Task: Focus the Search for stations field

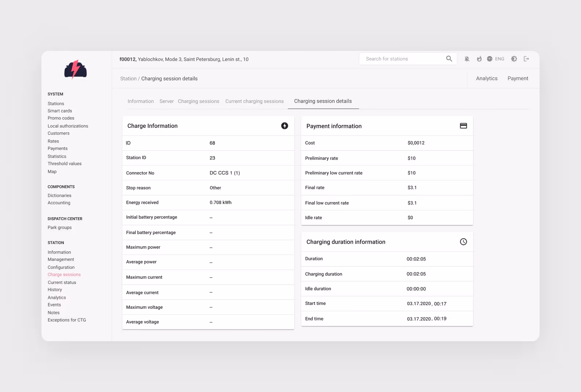Action: (408, 59)
